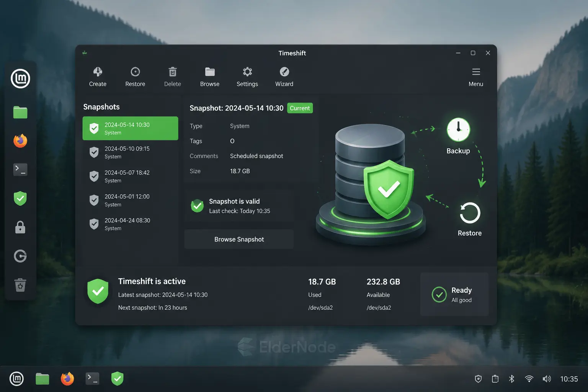Viewport: 588px width, 392px height.
Task: Click Last check: Today 10:35 text
Action: [240, 211]
